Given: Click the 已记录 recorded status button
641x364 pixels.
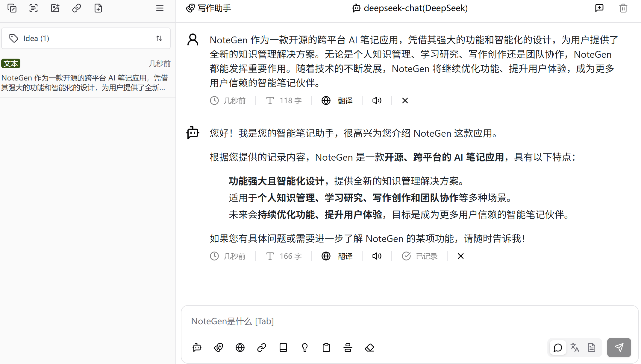Looking at the screenshot, I should 420,256.
